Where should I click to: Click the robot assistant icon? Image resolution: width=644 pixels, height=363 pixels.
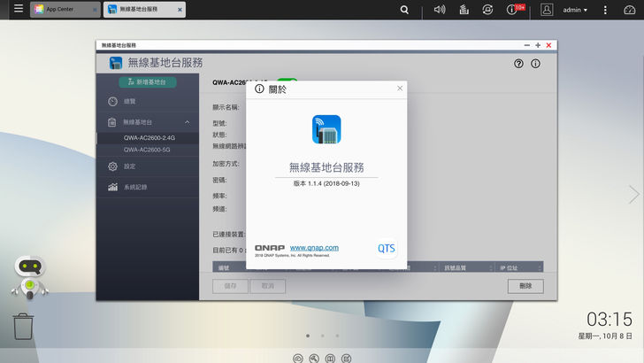(29, 277)
